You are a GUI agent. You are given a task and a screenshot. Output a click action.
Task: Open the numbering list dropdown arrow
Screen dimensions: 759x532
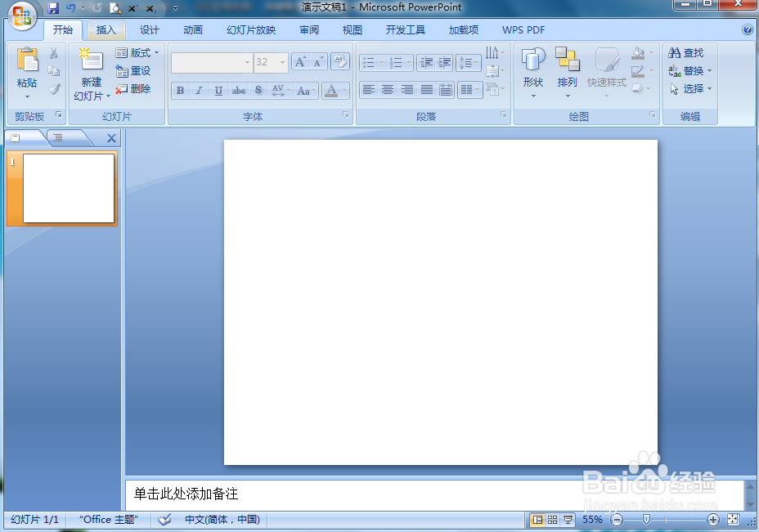point(409,63)
